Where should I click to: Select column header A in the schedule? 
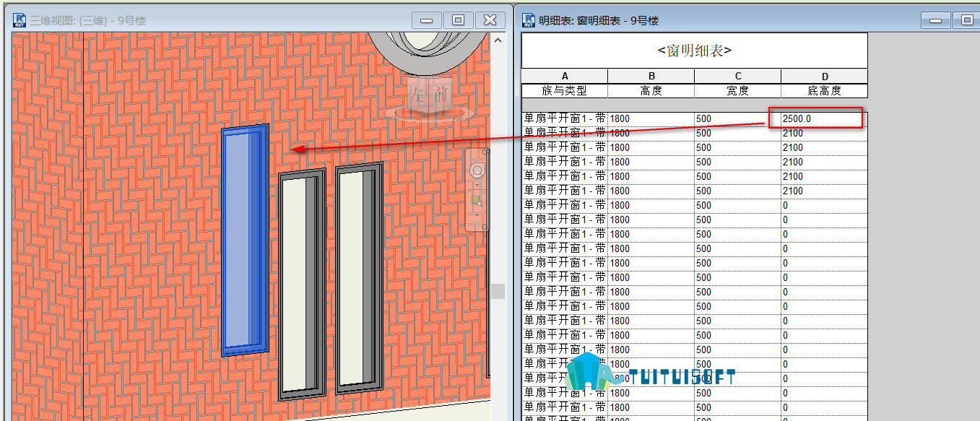point(565,77)
